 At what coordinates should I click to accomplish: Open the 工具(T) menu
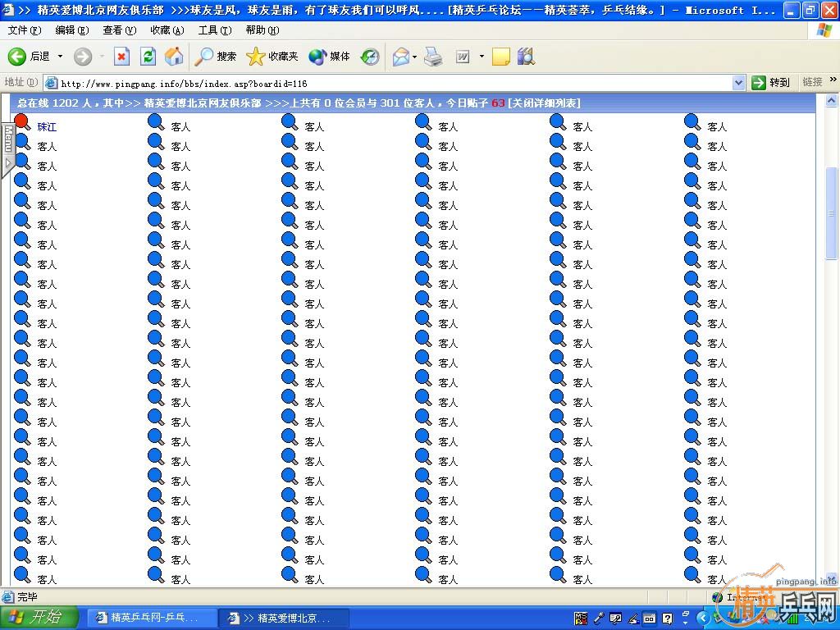(x=215, y=30)
